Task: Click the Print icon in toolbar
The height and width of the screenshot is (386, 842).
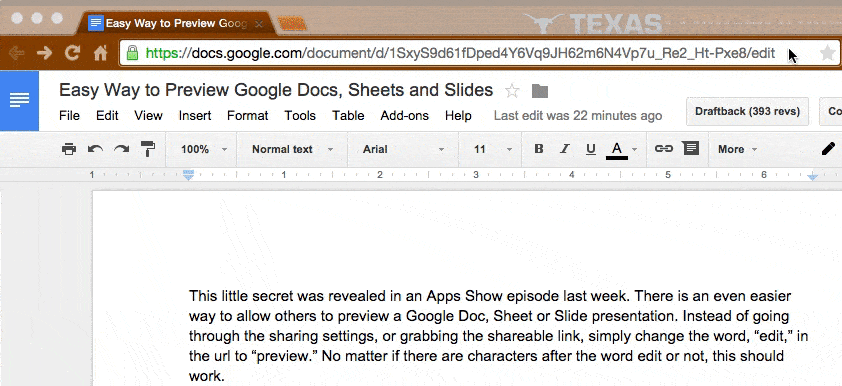Action: (x=69, y=149)
